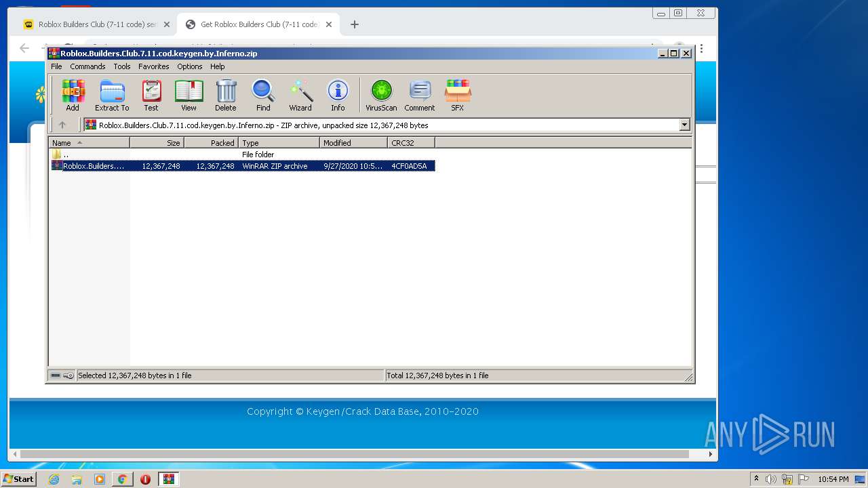
Task: Sort by Name column header
Action: click(89, 143)
